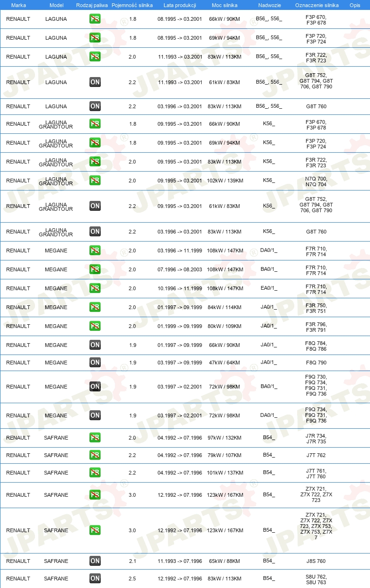The width and height of the screenshot is (370, 588).
Task: Click the ON icon for Megane DA0/1_ 72kW/98KM
Action: tap(95, 415)
